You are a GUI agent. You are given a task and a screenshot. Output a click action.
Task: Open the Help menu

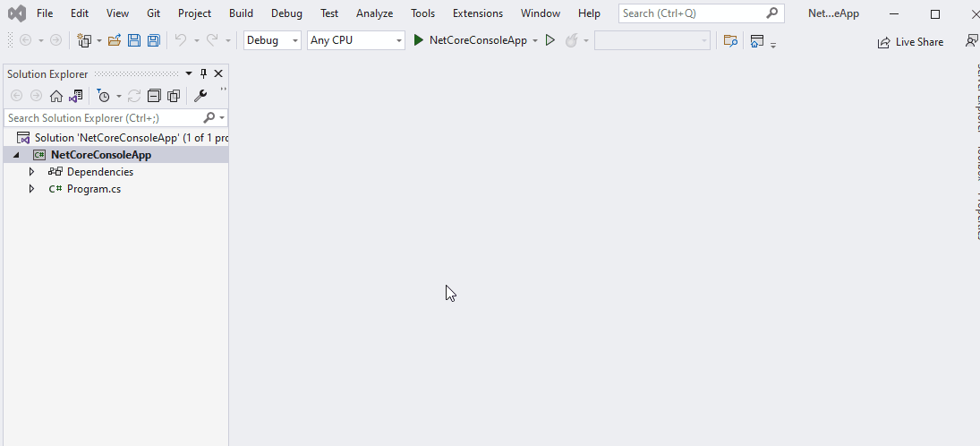590,13
